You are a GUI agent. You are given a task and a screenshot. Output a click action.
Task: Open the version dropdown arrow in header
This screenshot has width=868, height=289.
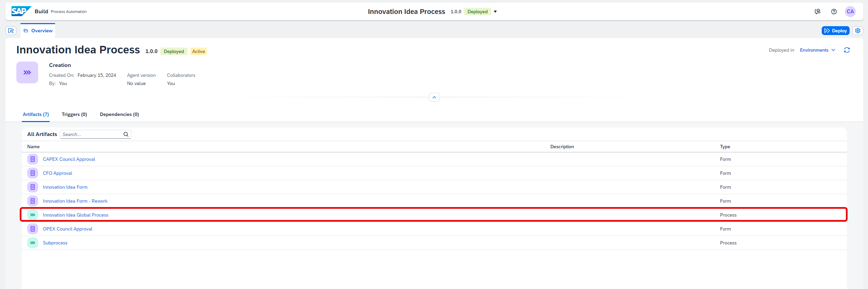[495, 12]
